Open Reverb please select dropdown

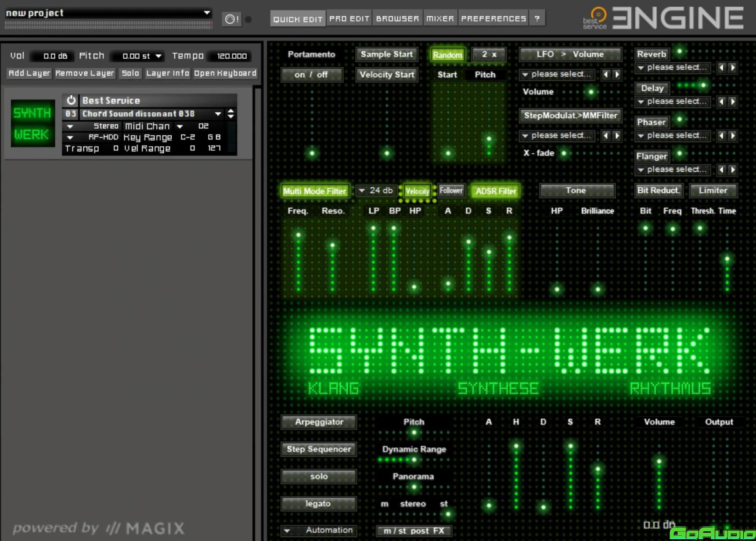(x=673, y=68)
